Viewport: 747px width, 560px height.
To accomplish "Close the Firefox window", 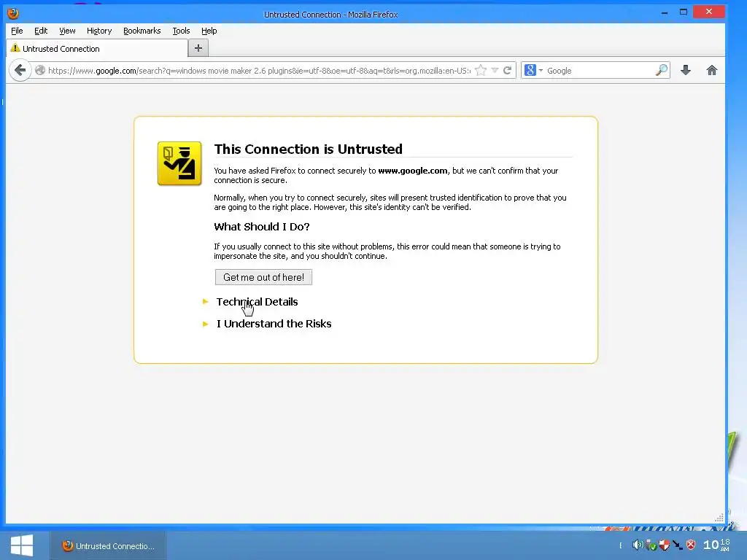I will (x=709, y=12).
